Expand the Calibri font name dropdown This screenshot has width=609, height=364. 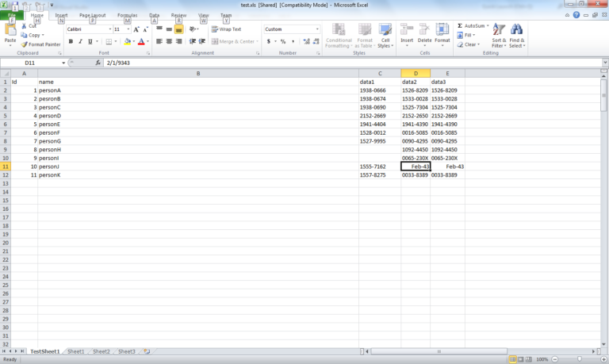click(110, 29)
